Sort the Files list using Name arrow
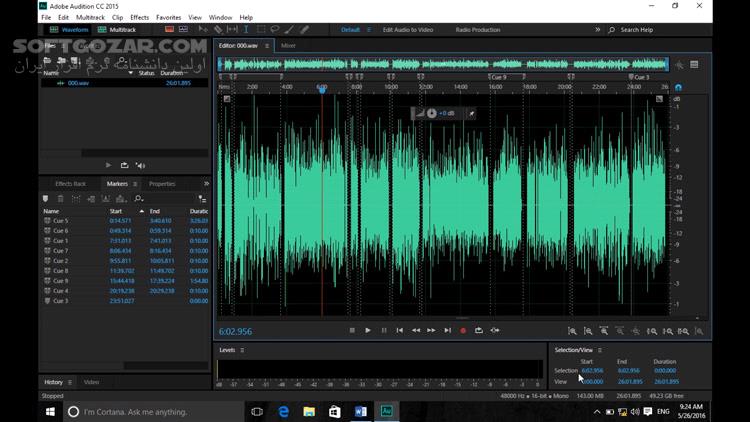The width and height of the screenshot is (750, 422). [131, 73]
